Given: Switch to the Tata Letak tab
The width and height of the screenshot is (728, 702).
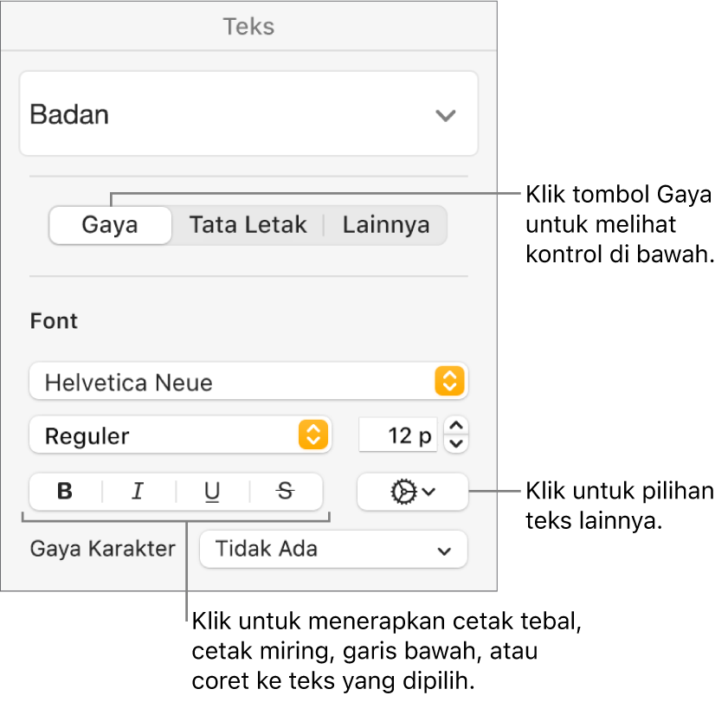Looking at the screenshot, I should click(x=248, y=225).
